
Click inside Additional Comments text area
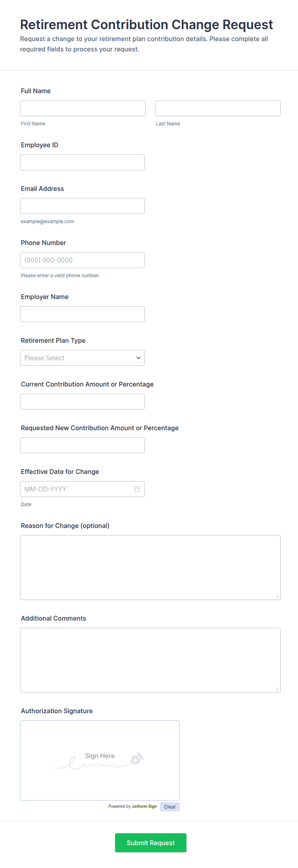tap(150, 660)
